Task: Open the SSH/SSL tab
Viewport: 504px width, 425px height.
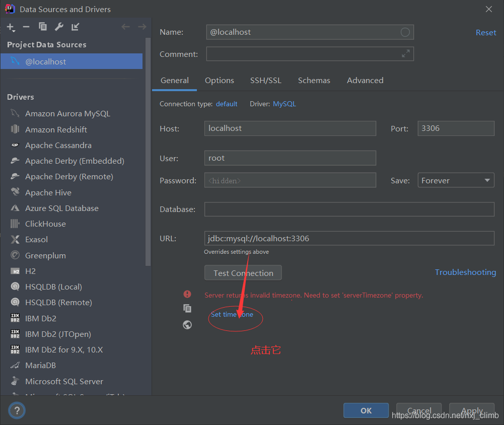Action: [266, 81]
